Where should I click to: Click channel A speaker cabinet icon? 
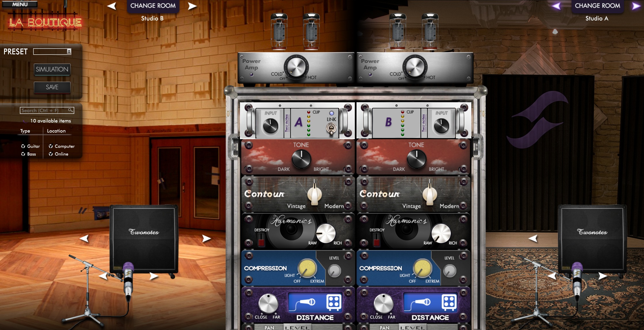point(334,302)
